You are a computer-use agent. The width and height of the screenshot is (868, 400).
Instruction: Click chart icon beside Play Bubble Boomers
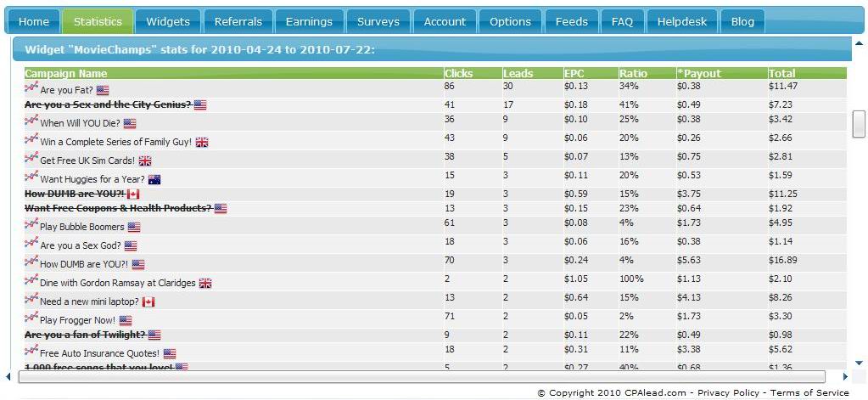pyautogui.click(x=31, y=224)
